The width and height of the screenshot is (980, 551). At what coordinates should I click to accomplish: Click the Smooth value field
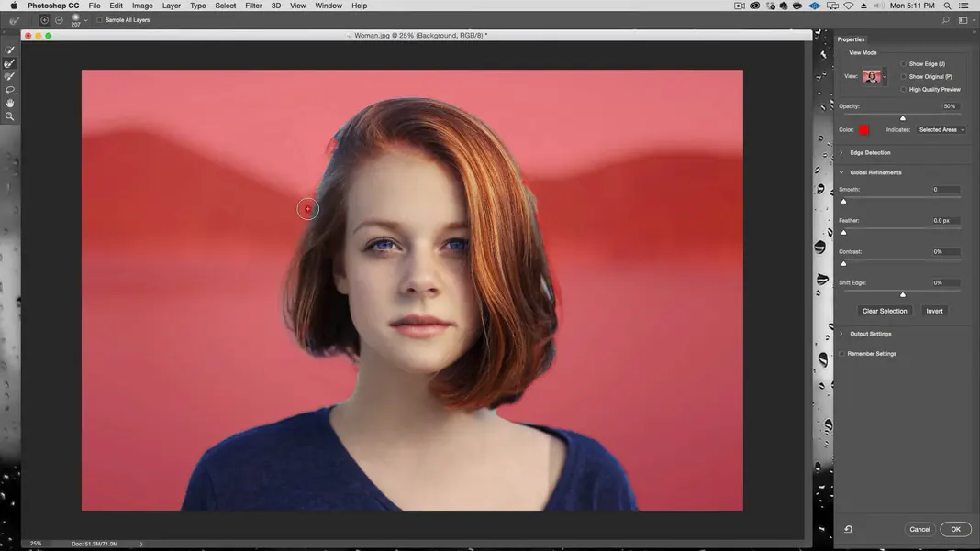[946, 189]
